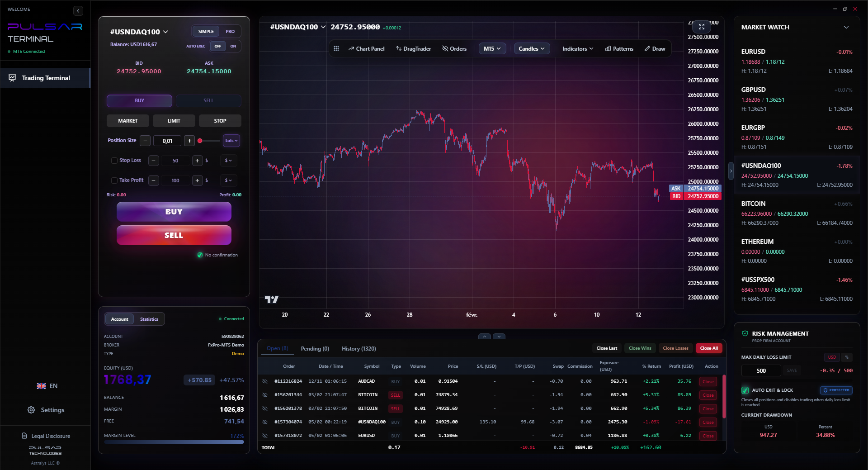The height and width of the screenshot is (470, 868).
Task: Click the Close All positions button
Action: [708, 348]
